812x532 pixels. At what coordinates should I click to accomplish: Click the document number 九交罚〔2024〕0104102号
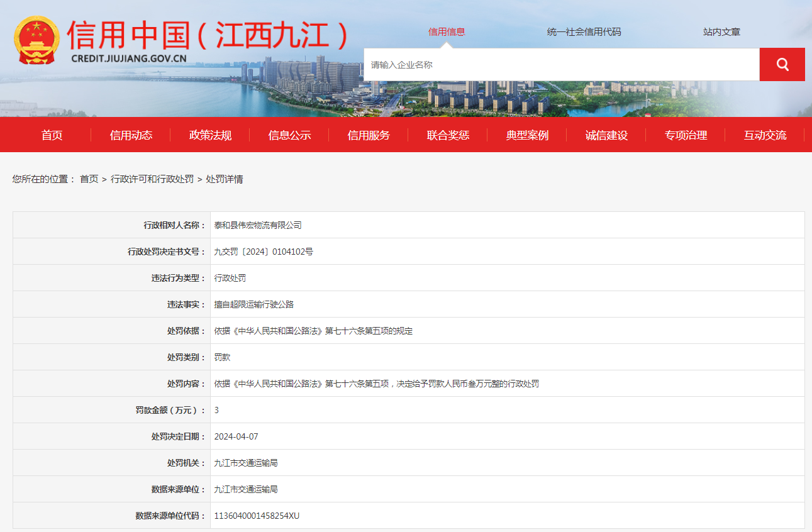(264, 252)
